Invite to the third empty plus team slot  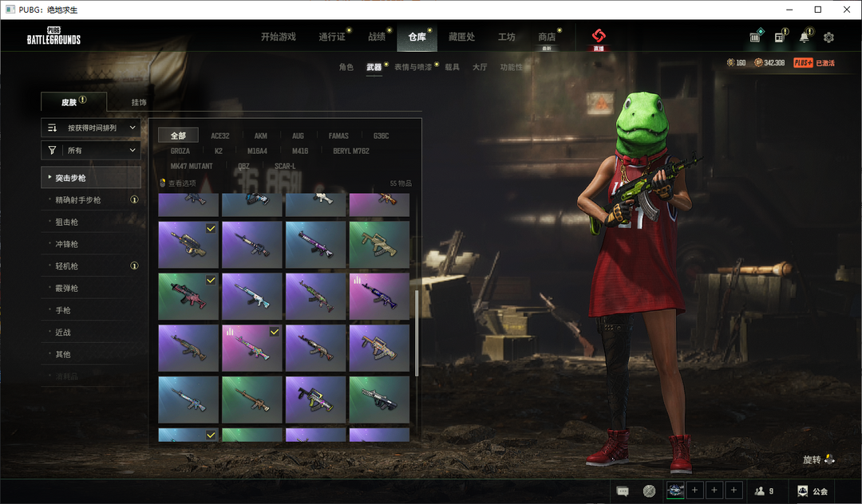pos(733,490)
